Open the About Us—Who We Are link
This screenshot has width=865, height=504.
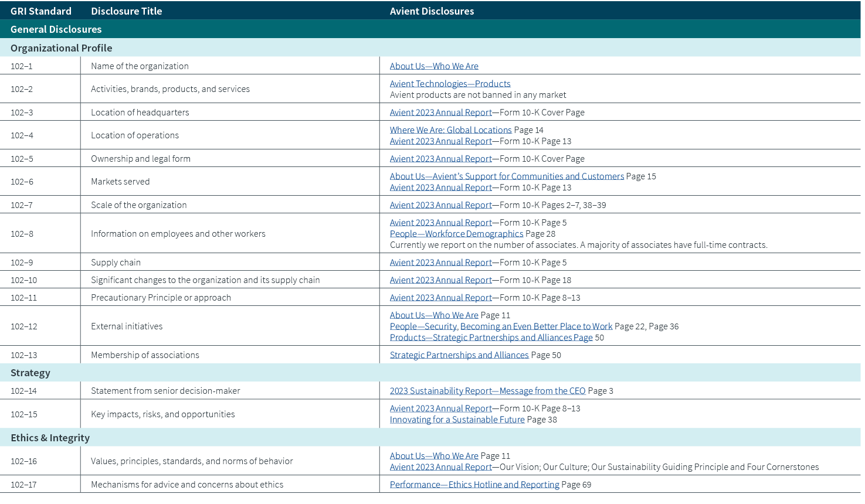(x=433, y=66)
